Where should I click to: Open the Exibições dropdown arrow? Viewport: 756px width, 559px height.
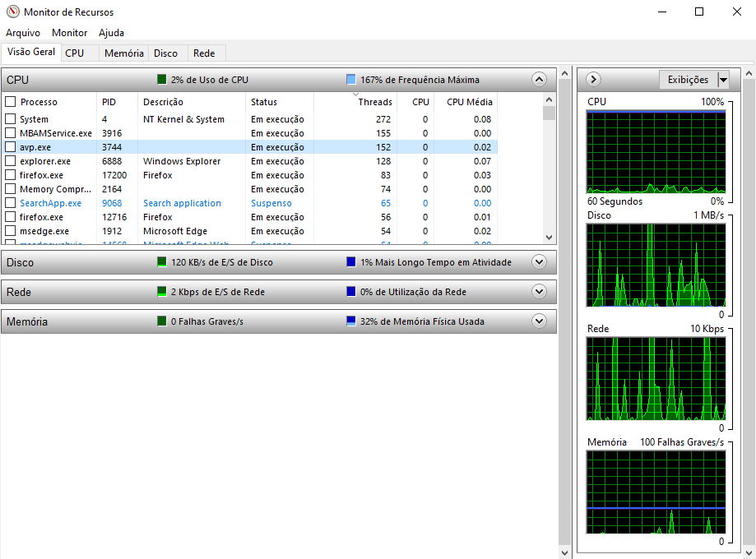click(723, 80)
